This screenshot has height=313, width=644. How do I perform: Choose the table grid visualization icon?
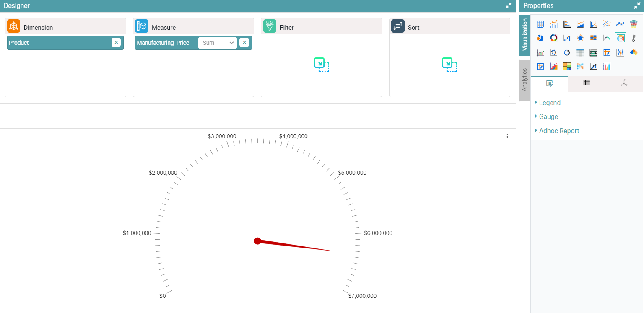pos(540,24)
